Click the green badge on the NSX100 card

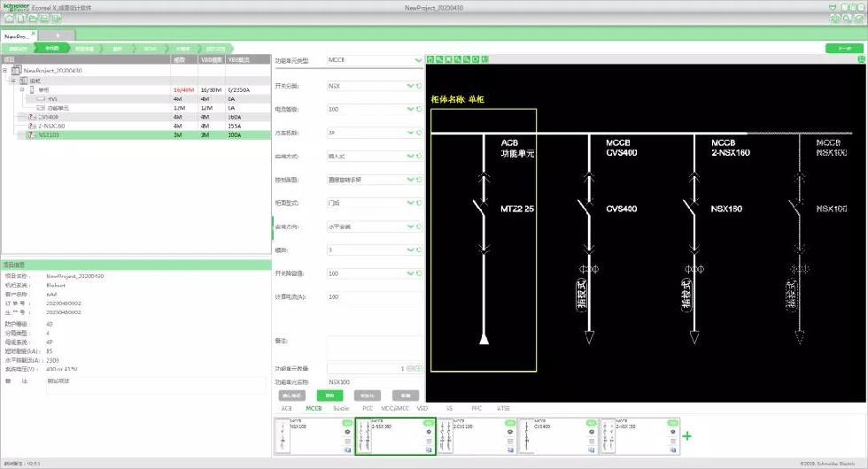347,423
